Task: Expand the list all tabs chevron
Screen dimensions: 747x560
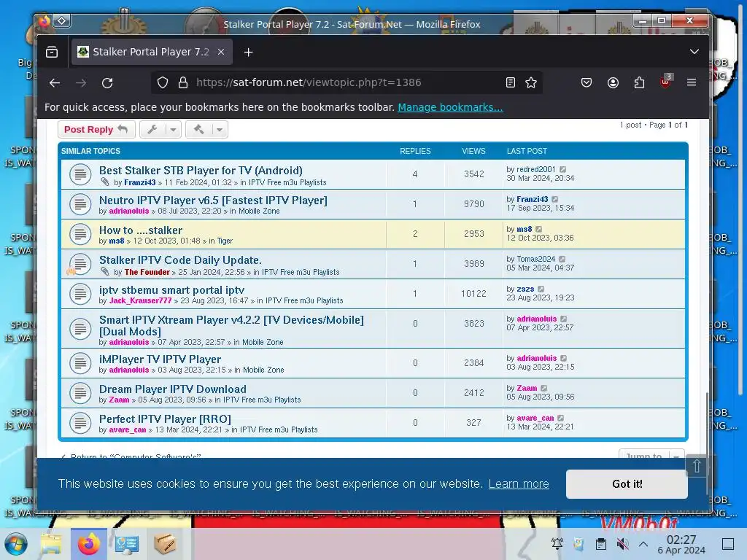Action: click(694, 52)
